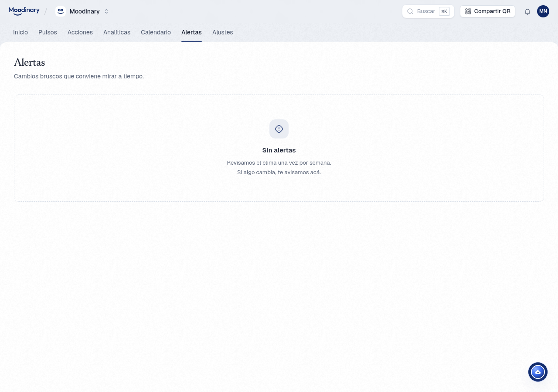This screenshot has width=558, height=392.
Task: Open the floating chat assistant button
Action: coord(538,372)
